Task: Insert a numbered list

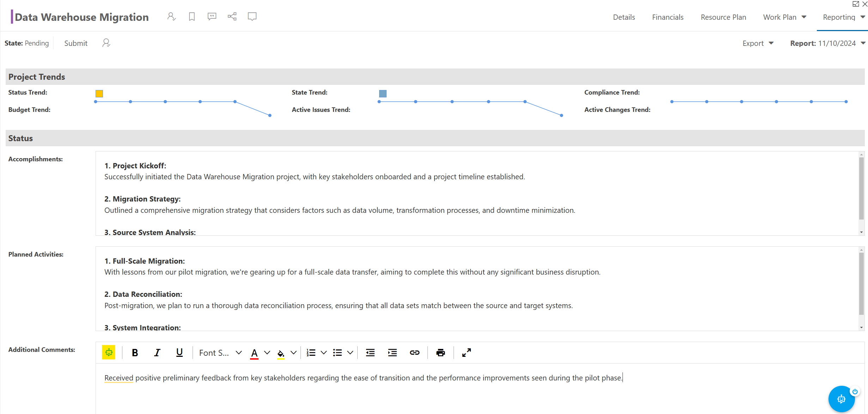Action: click(x=311, y=353)
